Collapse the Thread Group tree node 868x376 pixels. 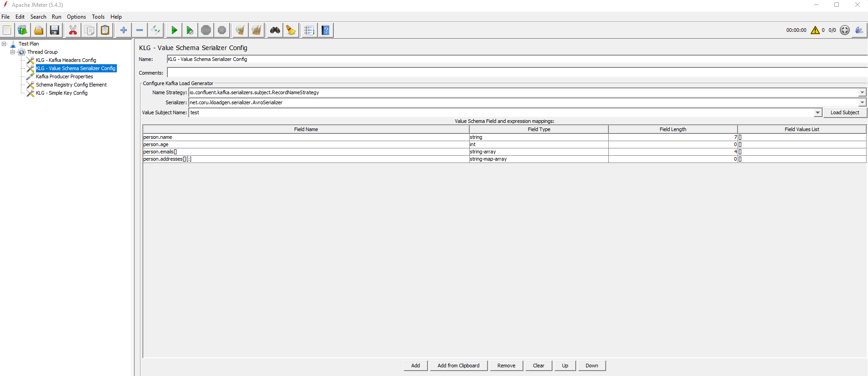click(x=13, y=52)
